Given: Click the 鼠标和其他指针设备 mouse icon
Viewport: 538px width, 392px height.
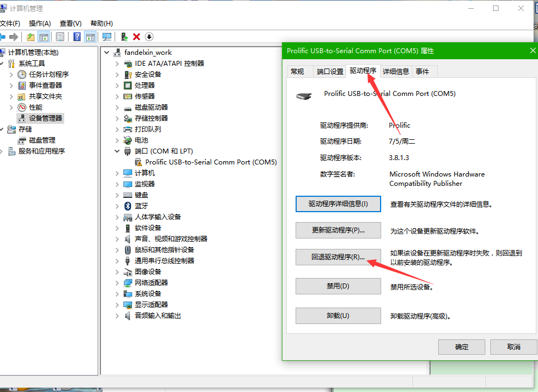Looking at the screenshot, I should coord(128,249).
